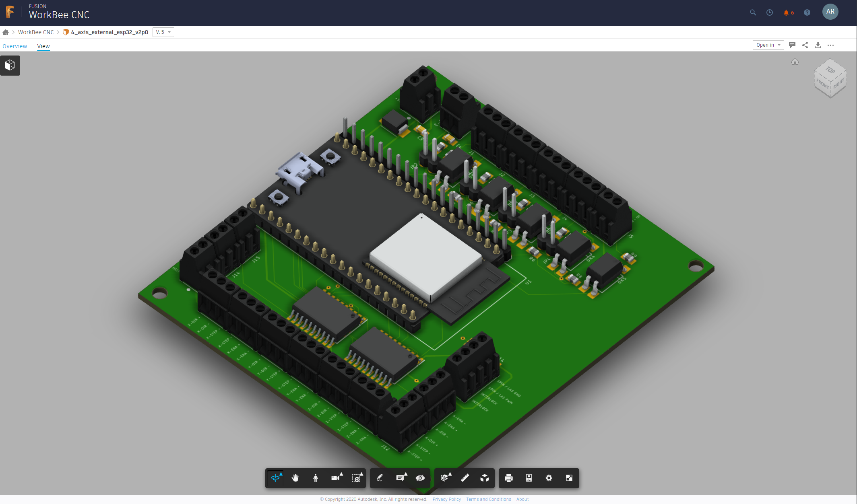Switch to the Overview tab
Viewport: 857px width, 504px height.
pyautogui.click(x=15, y=46)
